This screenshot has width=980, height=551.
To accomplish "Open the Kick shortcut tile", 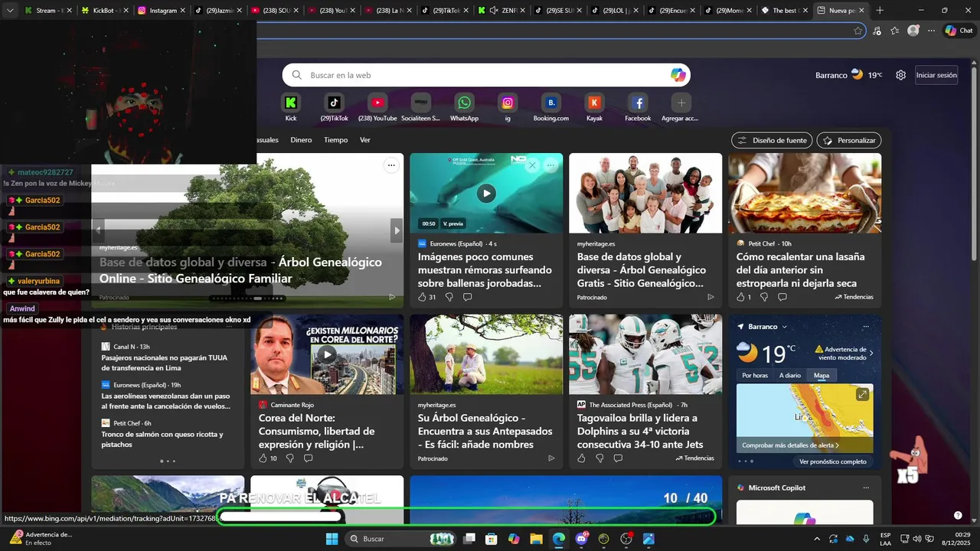I will [x=291, y=103].
